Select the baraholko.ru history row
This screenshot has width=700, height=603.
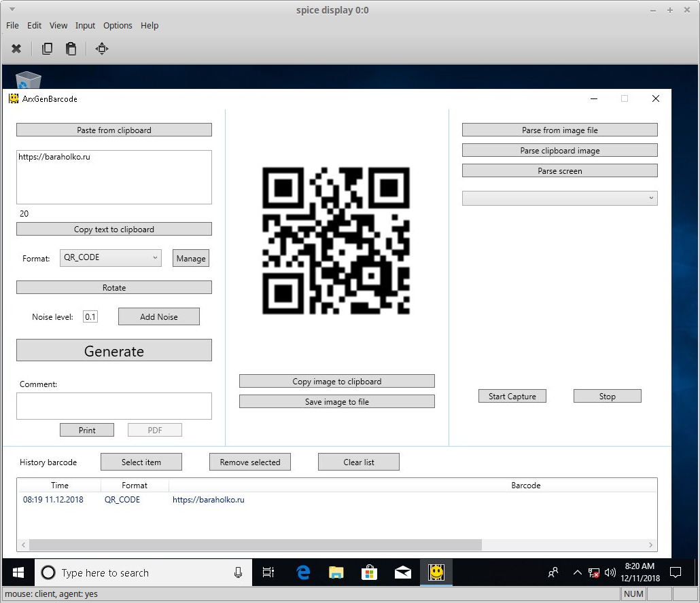(x=208, y=500)
